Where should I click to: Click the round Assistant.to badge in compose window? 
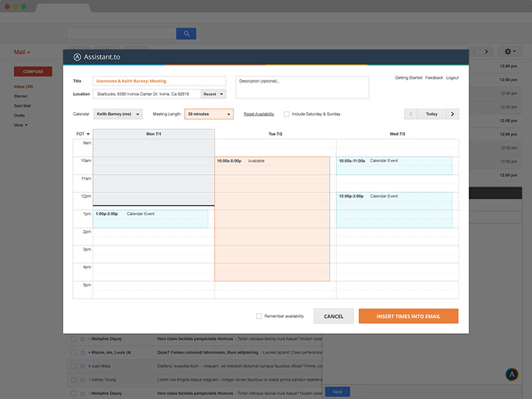click(x=511, y=374)
